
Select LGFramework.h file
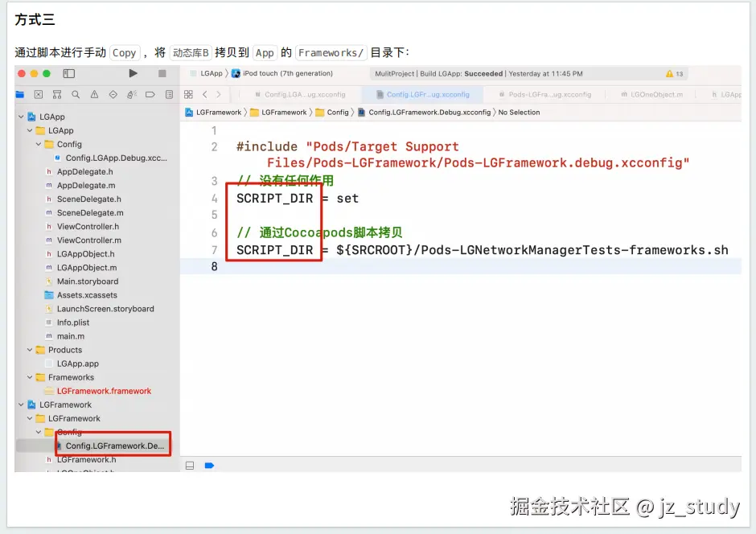pyautogui.click(x=81, y=460)
